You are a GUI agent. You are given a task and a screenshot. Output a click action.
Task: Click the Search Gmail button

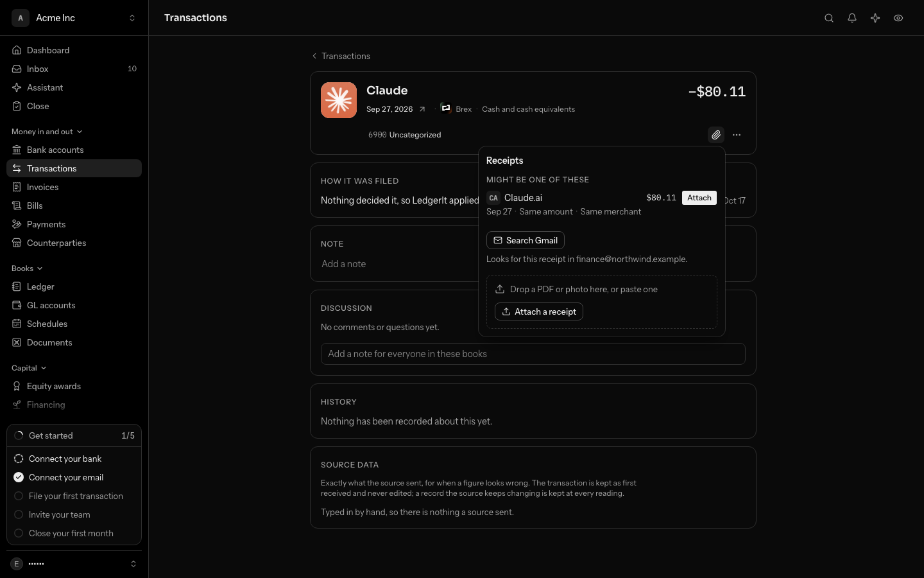pos(526,240)
